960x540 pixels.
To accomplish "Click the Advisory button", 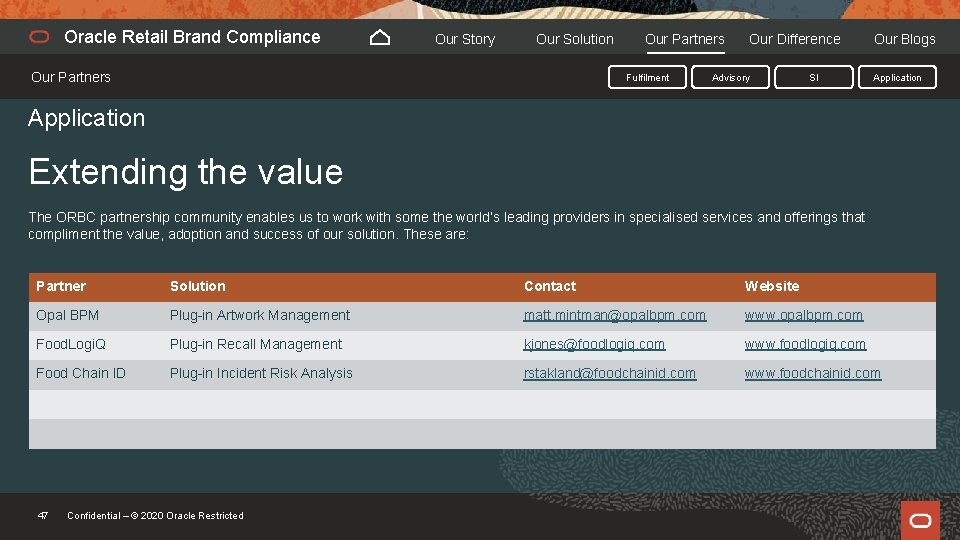I will point(730,77).
